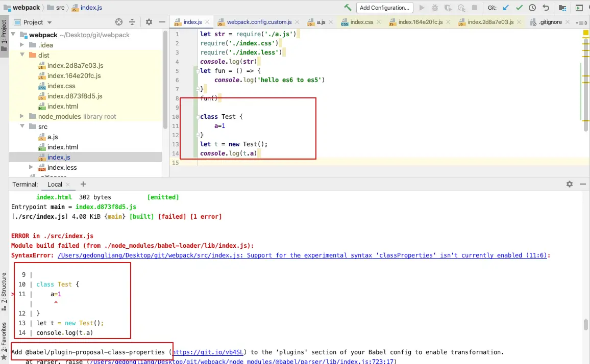Collapse the dist folder
This screenshot has width=590, height=364.
pyautogui.click(x=22, y=55)
